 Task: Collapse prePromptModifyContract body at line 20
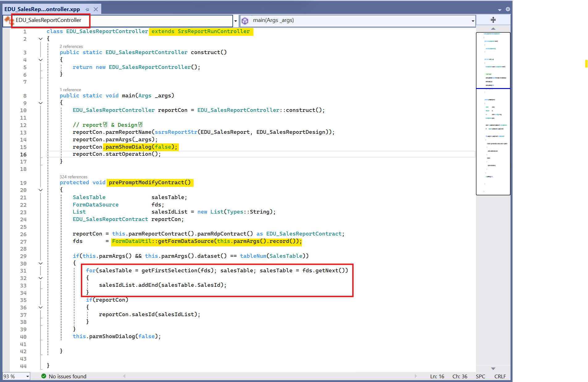tap(40, 190)
